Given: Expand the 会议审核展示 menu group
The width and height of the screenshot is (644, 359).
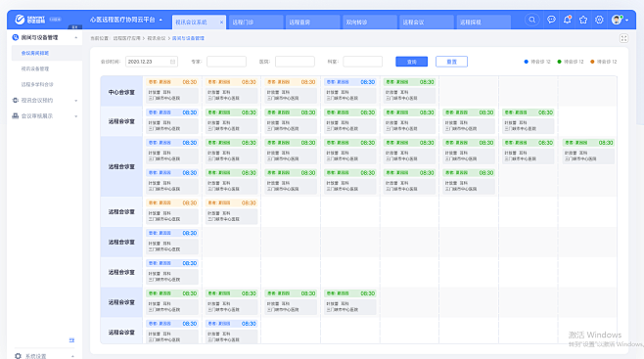Looking at the screenshot, I should coord(76,116).
